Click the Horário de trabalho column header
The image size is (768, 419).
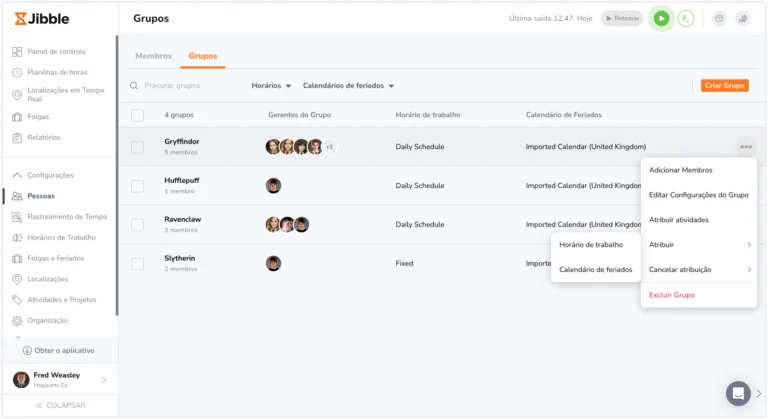[428, 115]
